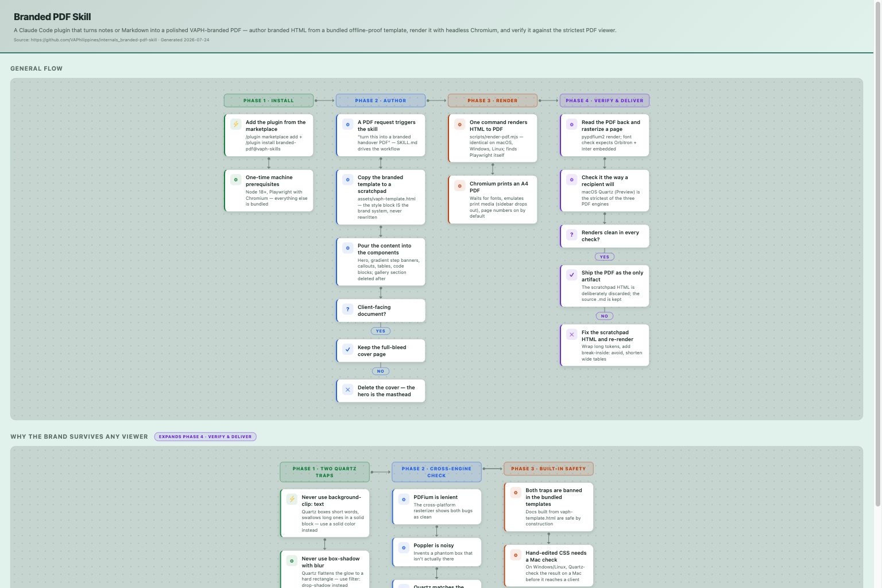Click the X icon on Fix the scratchpad HTML
The width and height of the screenshot is (882, 588).
point(571,334)
